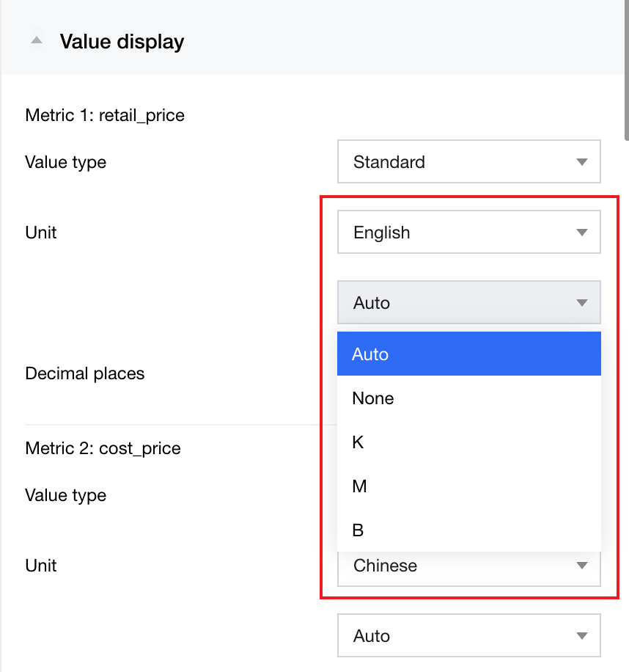Click the arrow icon on Standard dropdown
The width and height of the screenshot is (629, 672).
pyautogui.click(x=582, y=162)
